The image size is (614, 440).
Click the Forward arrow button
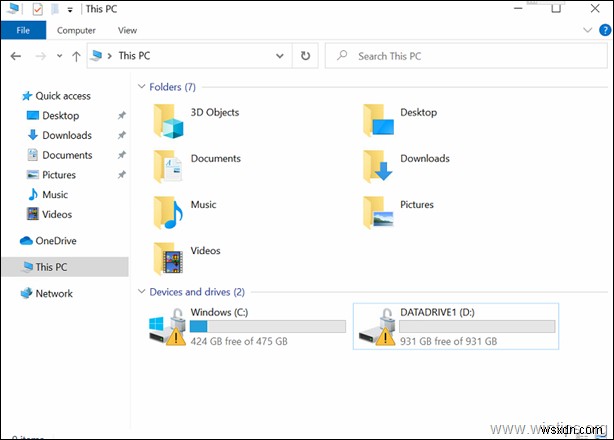(x=40, y=56)
